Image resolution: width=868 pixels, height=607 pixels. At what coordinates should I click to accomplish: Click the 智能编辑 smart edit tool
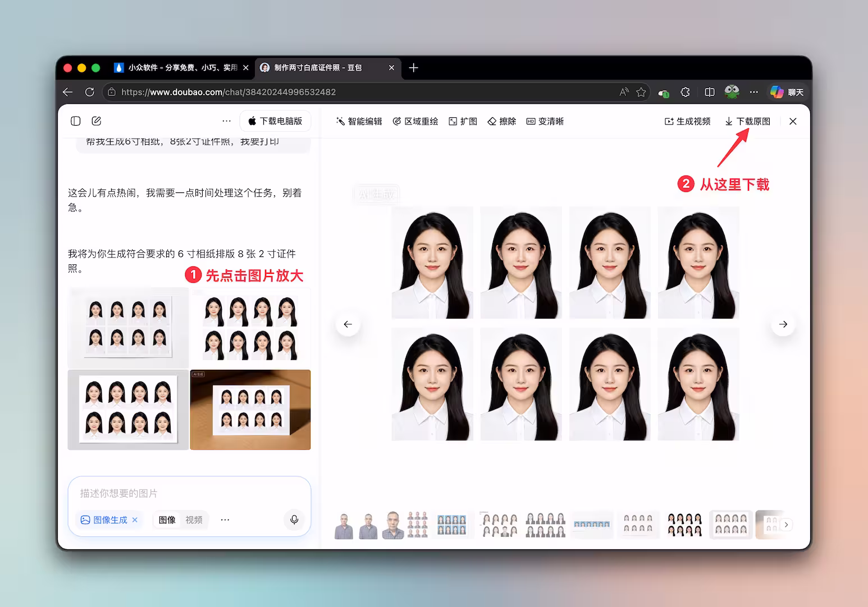click(x=359, y=121)
